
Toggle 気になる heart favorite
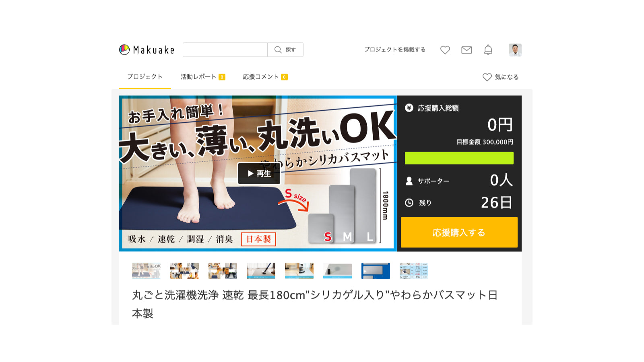(501, 77)
